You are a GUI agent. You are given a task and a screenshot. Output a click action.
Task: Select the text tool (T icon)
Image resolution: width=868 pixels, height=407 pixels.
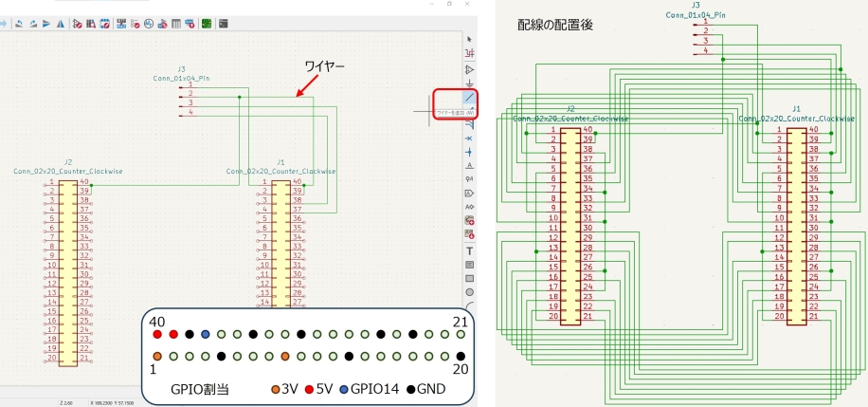coord(470,250)
